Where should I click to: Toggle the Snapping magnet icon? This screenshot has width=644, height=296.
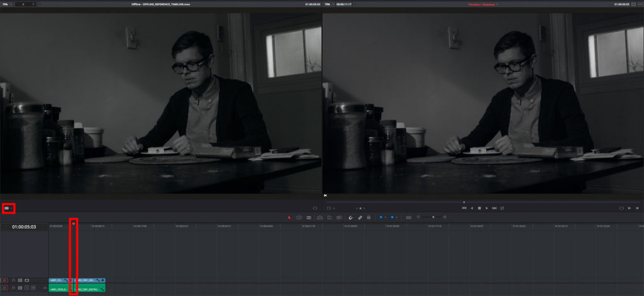(350, 217)
